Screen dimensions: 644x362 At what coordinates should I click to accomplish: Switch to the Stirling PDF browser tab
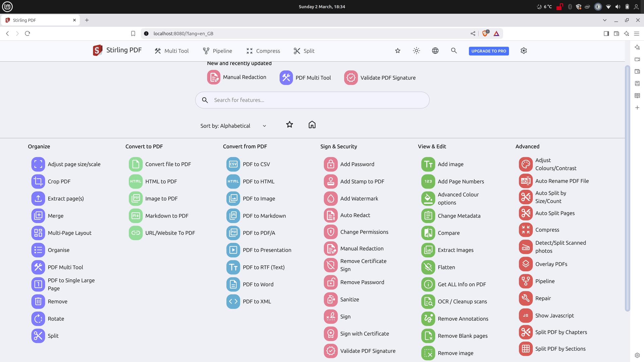click(41, 20)
